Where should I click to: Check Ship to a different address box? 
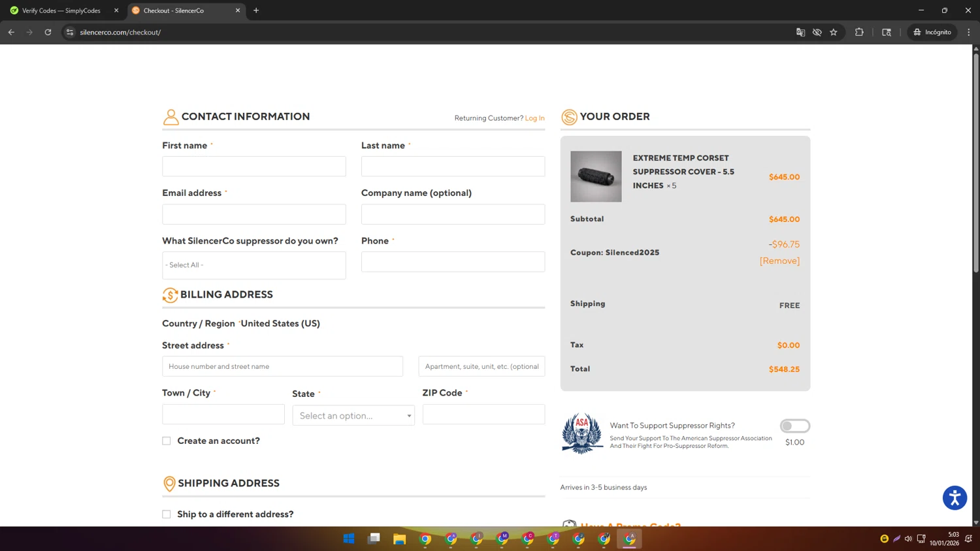167,514
